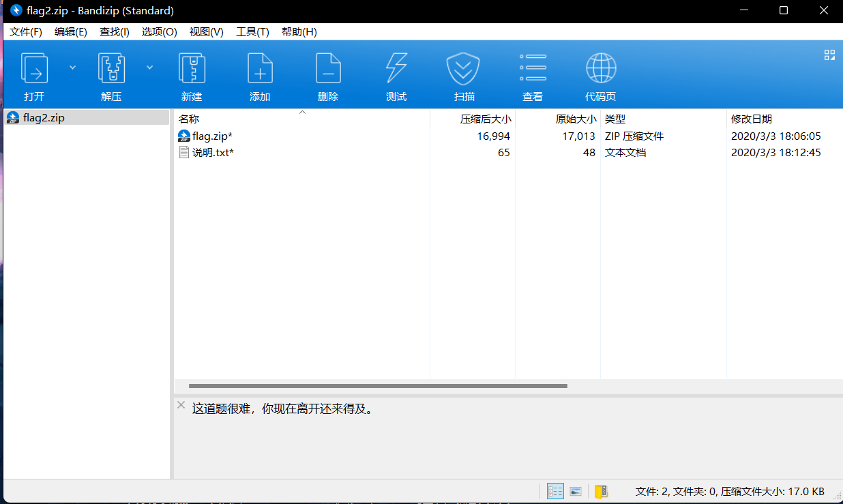This screenshot has width=843, height=504.
Task: Open the 查找(I) menu
Action: (x=115, y=32)
